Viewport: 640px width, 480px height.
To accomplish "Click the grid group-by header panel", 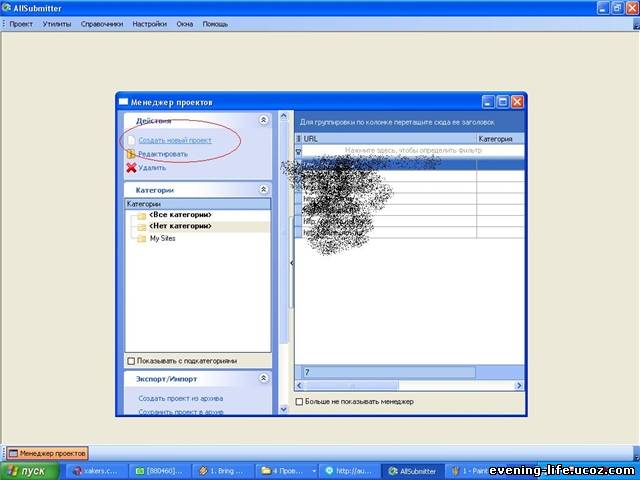I will click(x=409, y=122).
